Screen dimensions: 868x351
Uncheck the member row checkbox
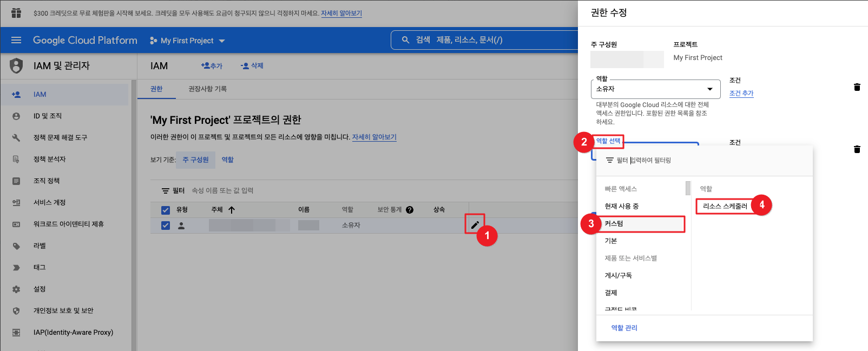(x=166, y=226)
